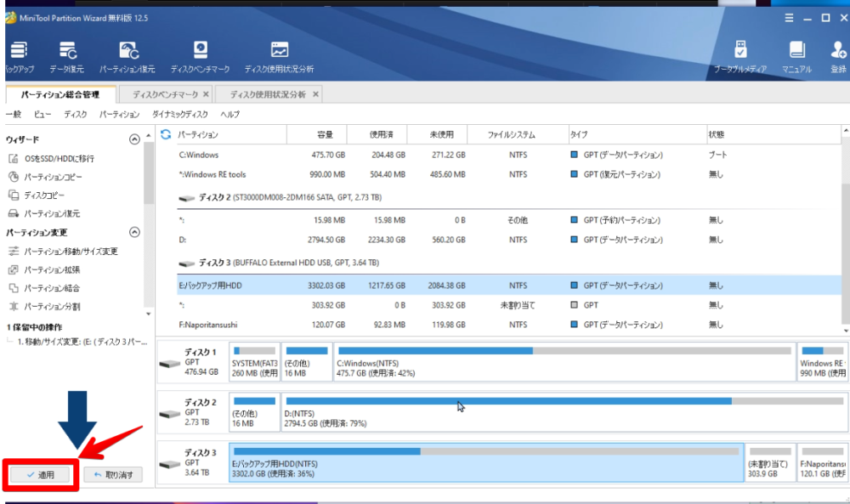Click パーティション分割 in sidebar
The height and width of the screenshot is (504, 850).
[44, 307]
